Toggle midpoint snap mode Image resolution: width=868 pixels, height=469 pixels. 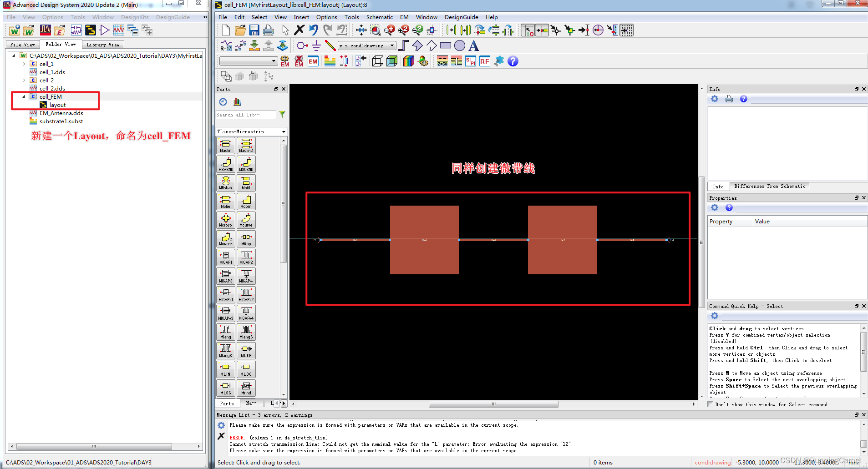584,30
